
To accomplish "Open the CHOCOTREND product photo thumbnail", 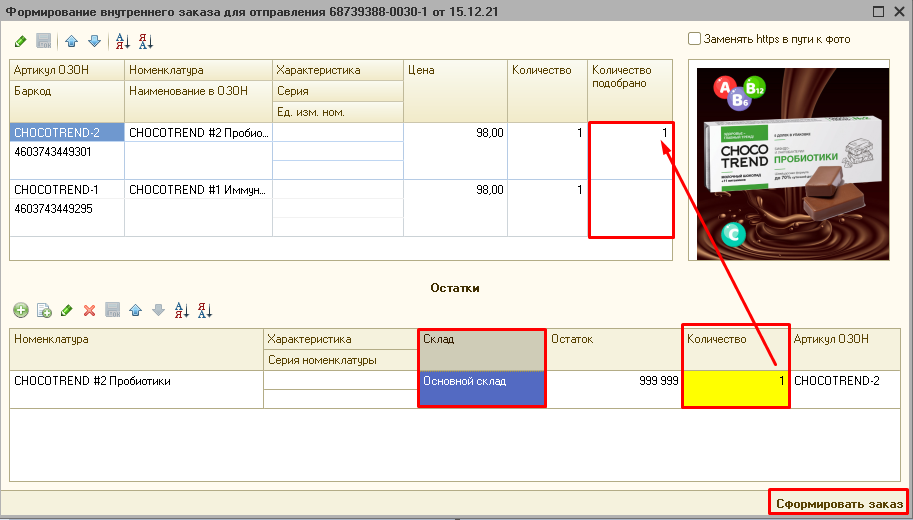I will [792, 163].
